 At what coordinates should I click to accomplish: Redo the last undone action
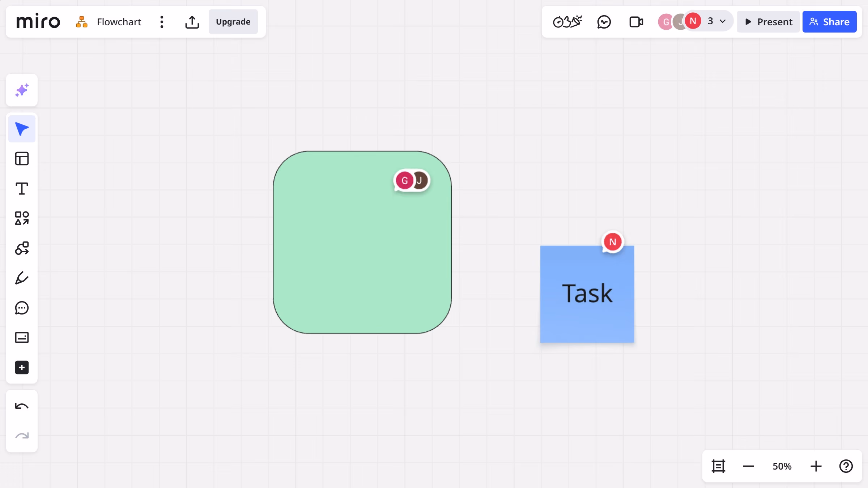point(22,436)
